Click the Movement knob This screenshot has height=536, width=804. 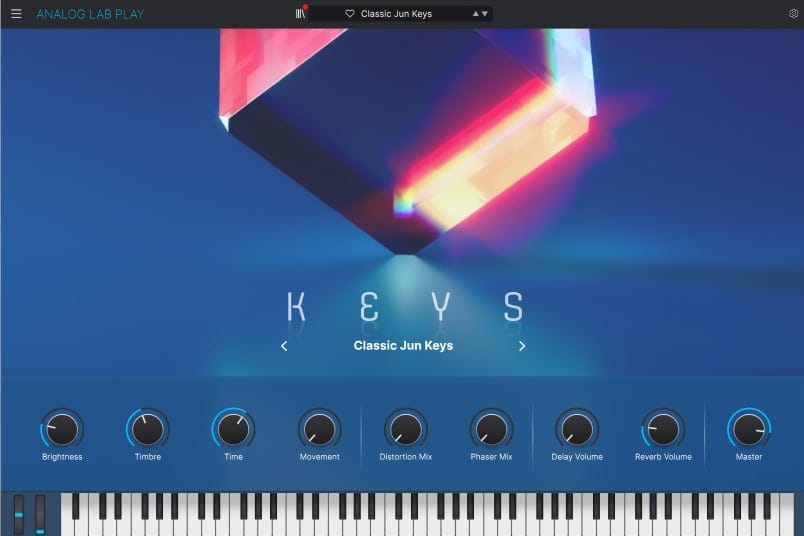click(x=319, y=430)
